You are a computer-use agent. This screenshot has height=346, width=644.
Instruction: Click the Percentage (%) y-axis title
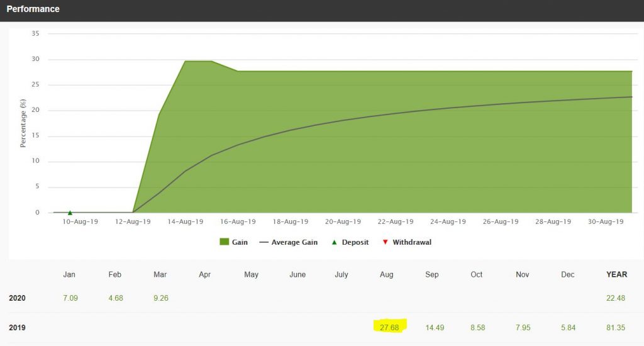(x=23, y=123)
